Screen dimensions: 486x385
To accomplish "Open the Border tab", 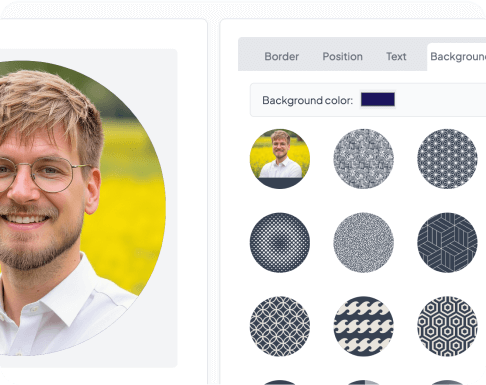I will 281,57.
